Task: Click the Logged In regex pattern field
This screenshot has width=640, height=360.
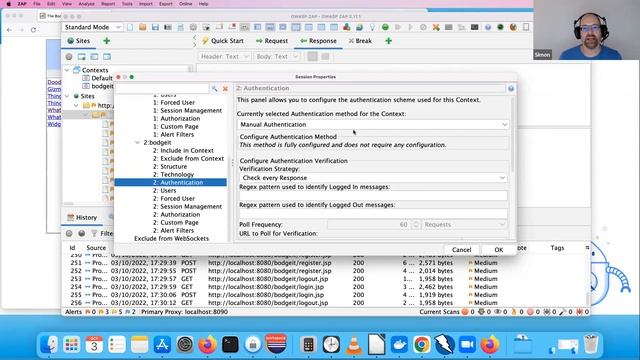Action: pos(373,196)
